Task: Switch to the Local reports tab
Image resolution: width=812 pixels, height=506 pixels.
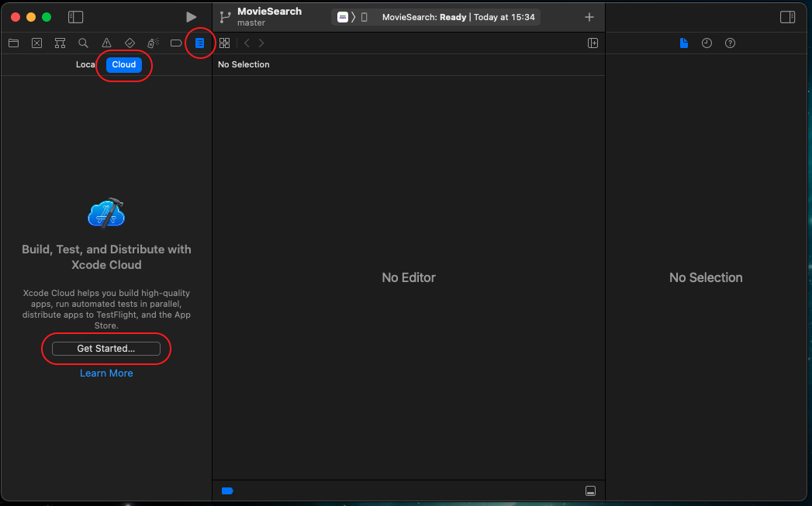Action: pyautogui.click(x=85, y=64)
